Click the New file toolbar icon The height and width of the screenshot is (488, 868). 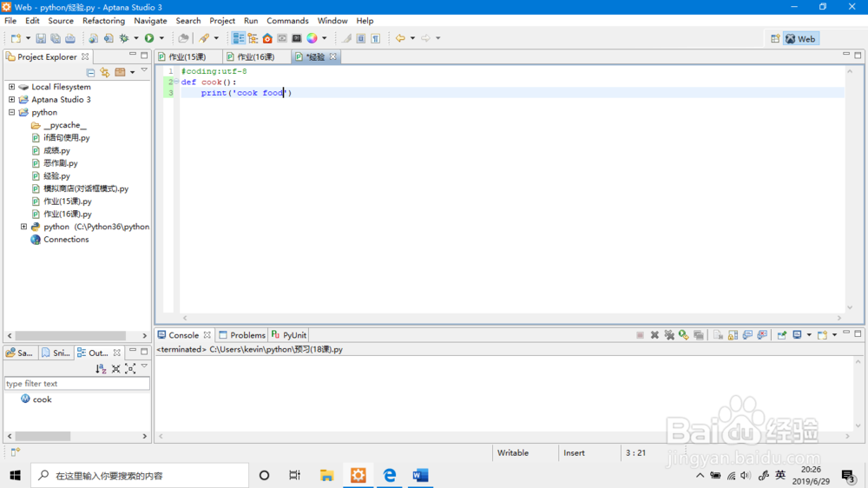click(x=16, y=38)
